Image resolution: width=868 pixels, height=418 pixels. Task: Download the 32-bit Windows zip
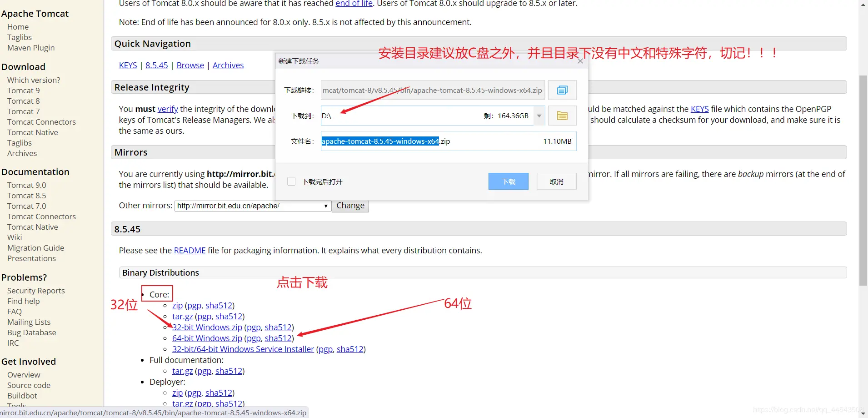207,327
